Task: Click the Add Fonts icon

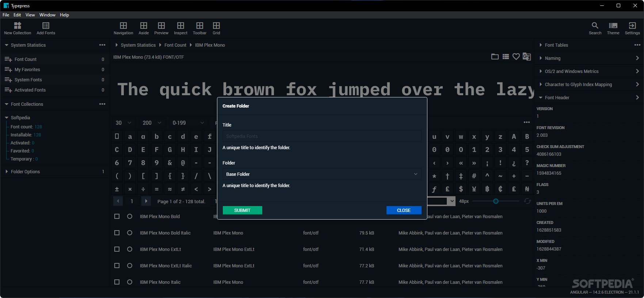Action: coord(46,25)
